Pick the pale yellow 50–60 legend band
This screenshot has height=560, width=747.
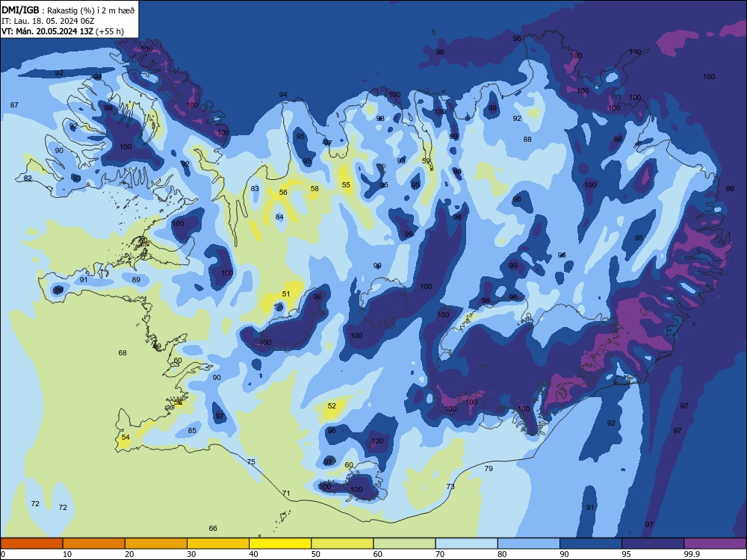tap(342, 544)
